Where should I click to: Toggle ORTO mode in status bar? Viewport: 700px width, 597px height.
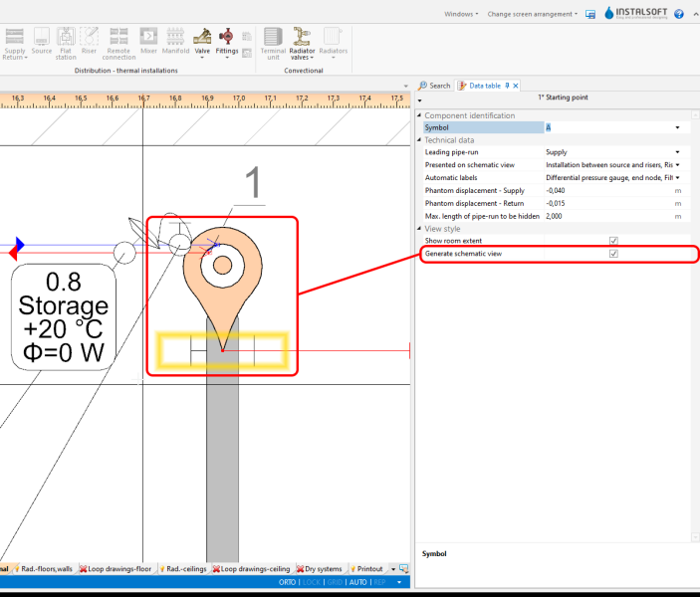tap(287, 582)
